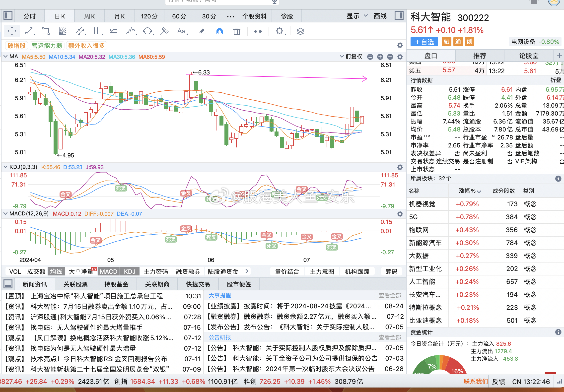564x392 pixels.
Task: Switch to 论股堂 tab
Action: 529,56
